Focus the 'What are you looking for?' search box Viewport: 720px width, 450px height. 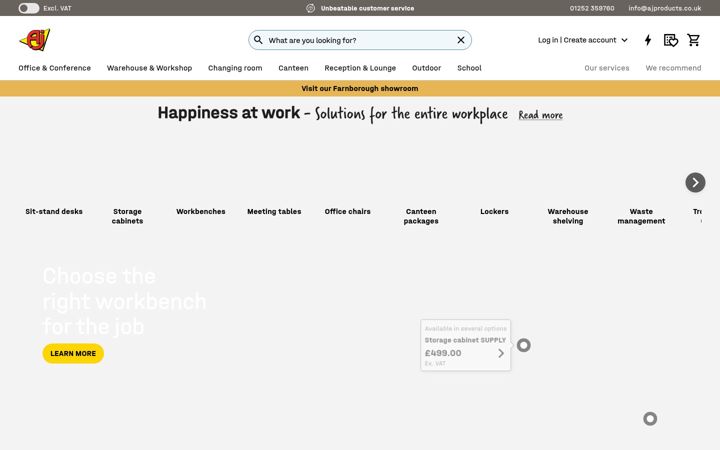[360, 40]
